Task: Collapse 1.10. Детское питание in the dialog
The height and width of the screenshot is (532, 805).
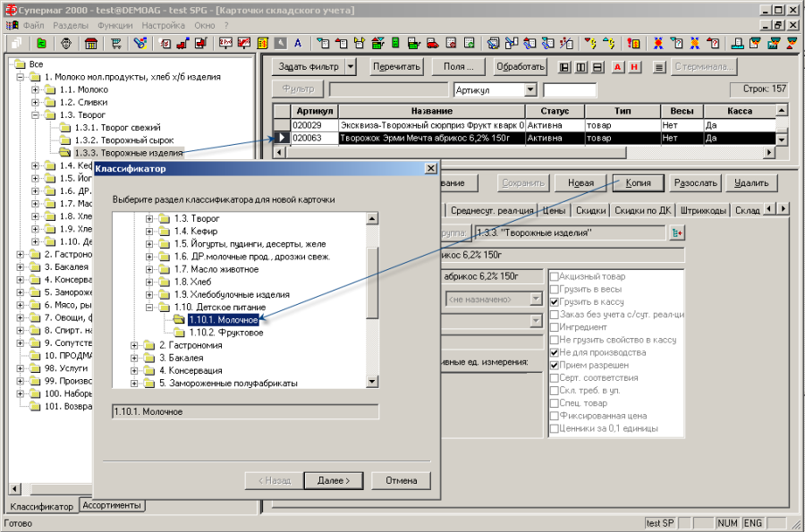Action: (x=148, y=308)
